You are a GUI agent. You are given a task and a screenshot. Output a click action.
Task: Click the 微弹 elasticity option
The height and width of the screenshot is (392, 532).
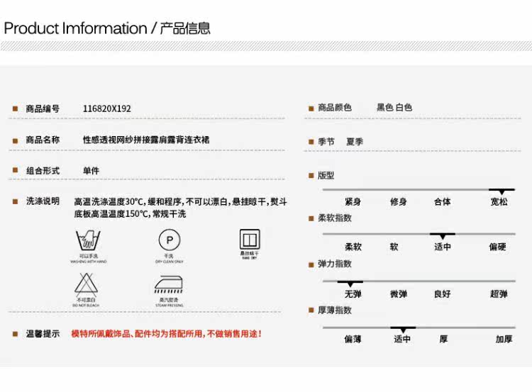tap(399, 294)
